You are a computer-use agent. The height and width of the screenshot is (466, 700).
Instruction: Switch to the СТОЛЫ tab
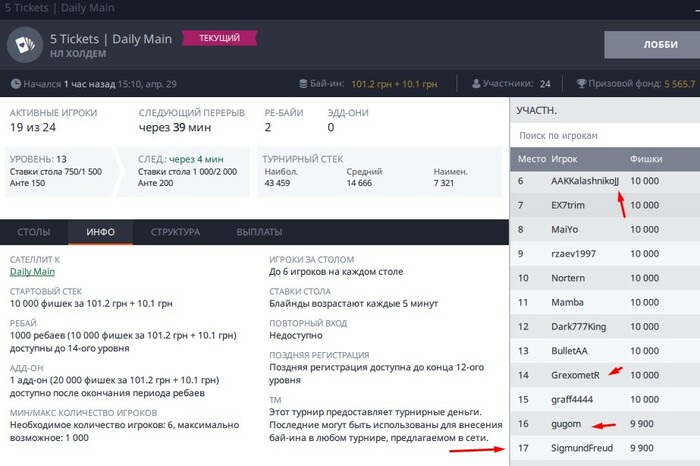pyautogui.click(x=34, y=232)
